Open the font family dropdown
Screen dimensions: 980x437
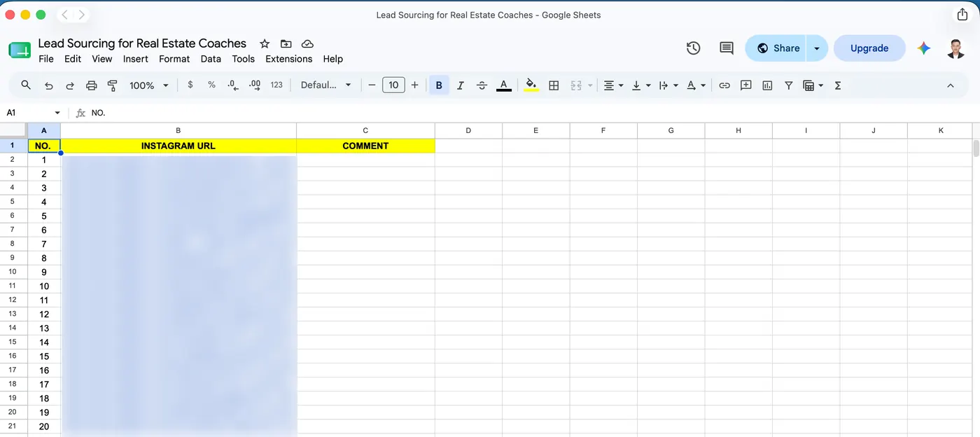coord(326,85)
